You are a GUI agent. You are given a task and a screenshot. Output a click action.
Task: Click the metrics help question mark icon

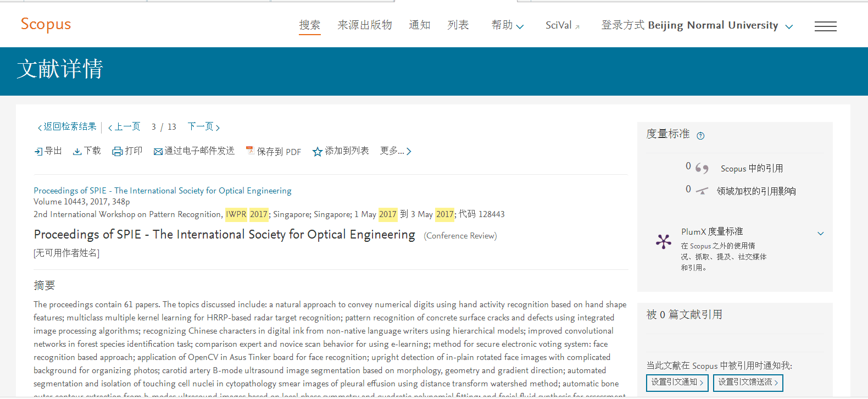click(x=700, y=136)
